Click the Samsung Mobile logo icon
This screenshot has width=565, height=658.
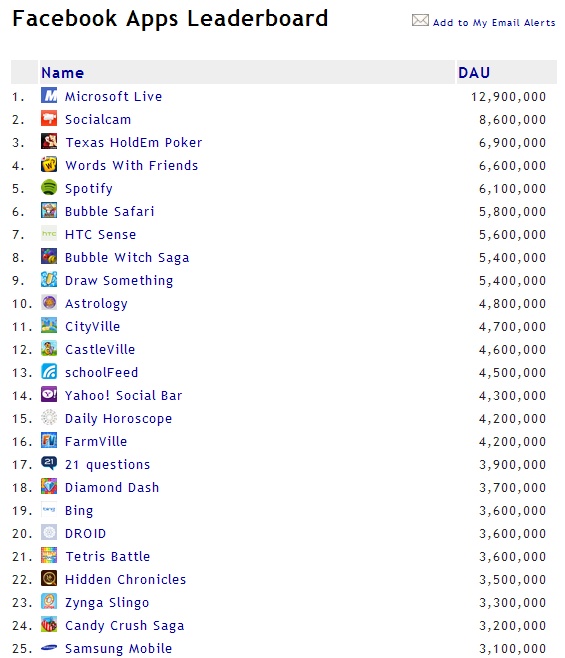49,648
